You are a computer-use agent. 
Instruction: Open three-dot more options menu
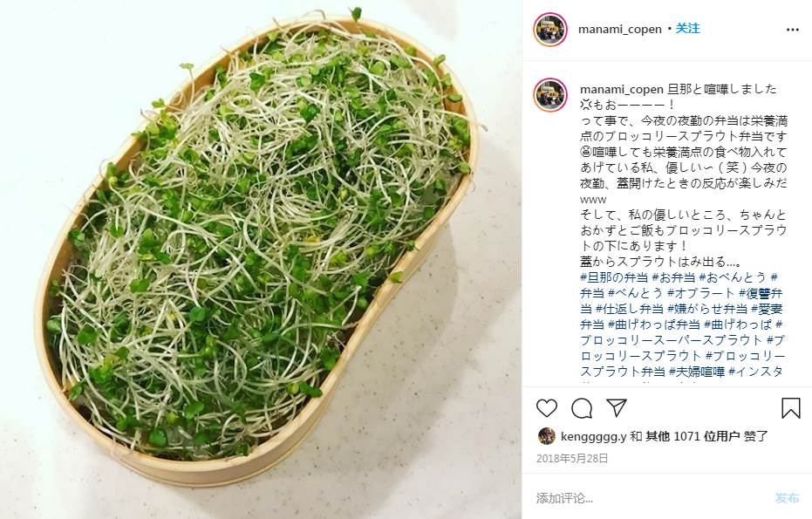click(x=792, y=30)
